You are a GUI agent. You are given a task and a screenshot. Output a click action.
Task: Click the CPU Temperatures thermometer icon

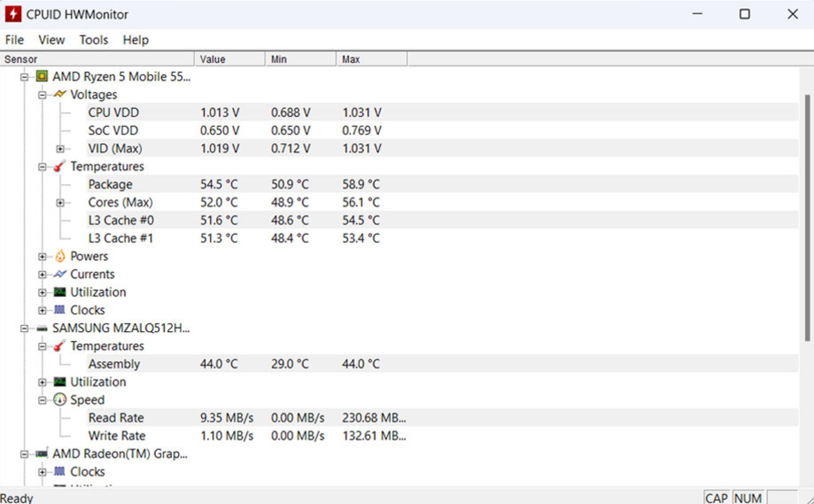[60, 166]
